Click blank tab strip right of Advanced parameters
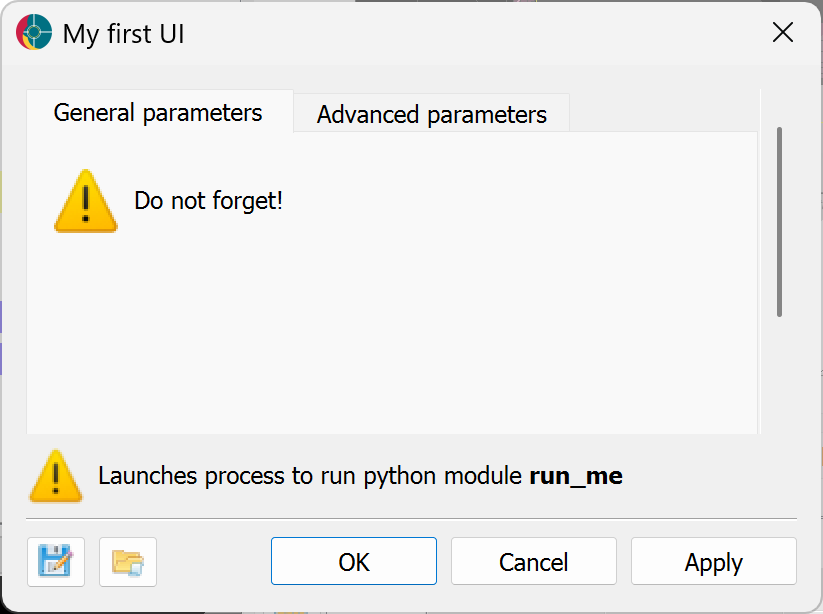The width and height of the screenshot is (823, 614). (663, 112)
